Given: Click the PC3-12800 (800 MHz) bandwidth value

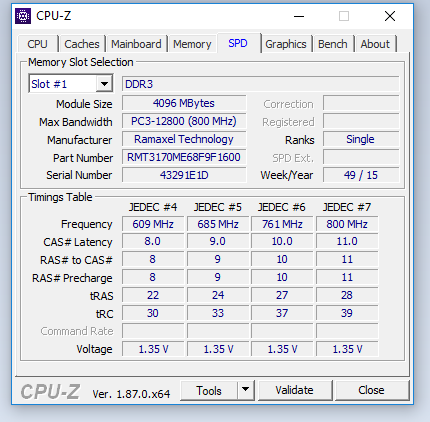Looking at the screenshot, I should click(x=184, y=121).
